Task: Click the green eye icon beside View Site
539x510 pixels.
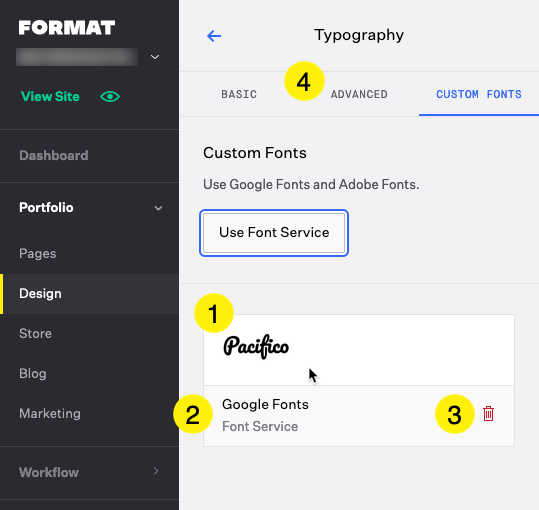Action: click(110, 97)
